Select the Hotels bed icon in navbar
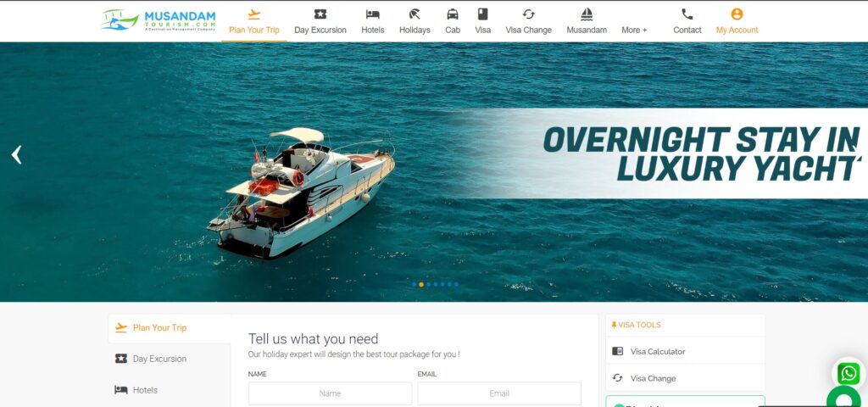 click(372, 14)
